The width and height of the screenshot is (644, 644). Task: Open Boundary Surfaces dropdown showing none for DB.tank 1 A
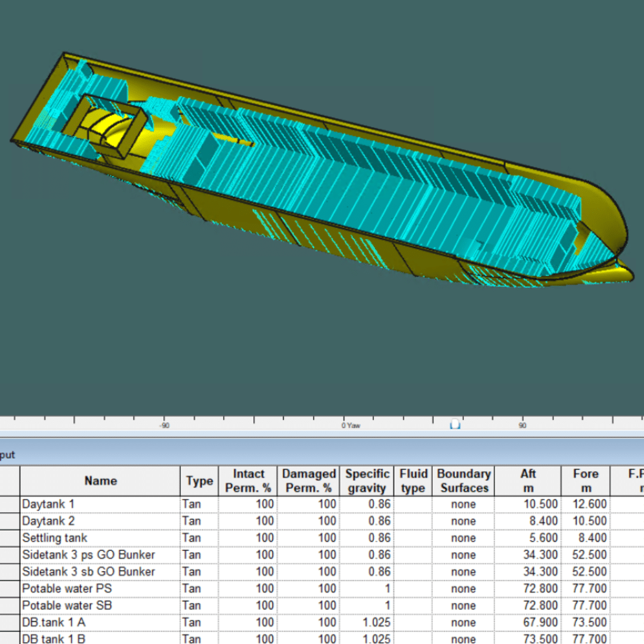[464, 622]
